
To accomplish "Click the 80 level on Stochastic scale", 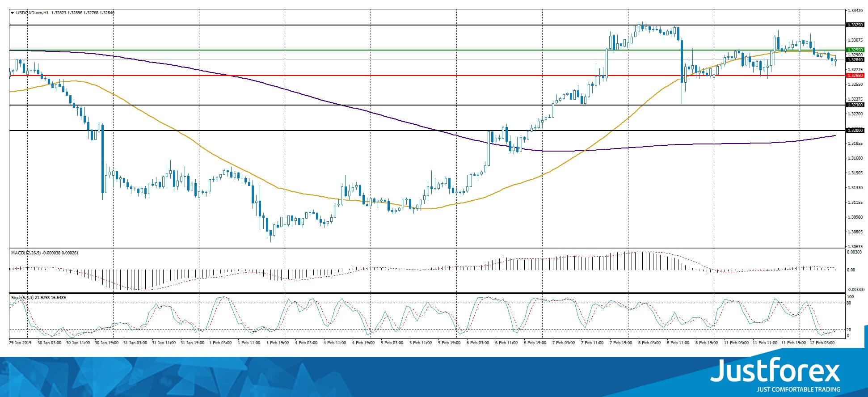I will [849, 303].
